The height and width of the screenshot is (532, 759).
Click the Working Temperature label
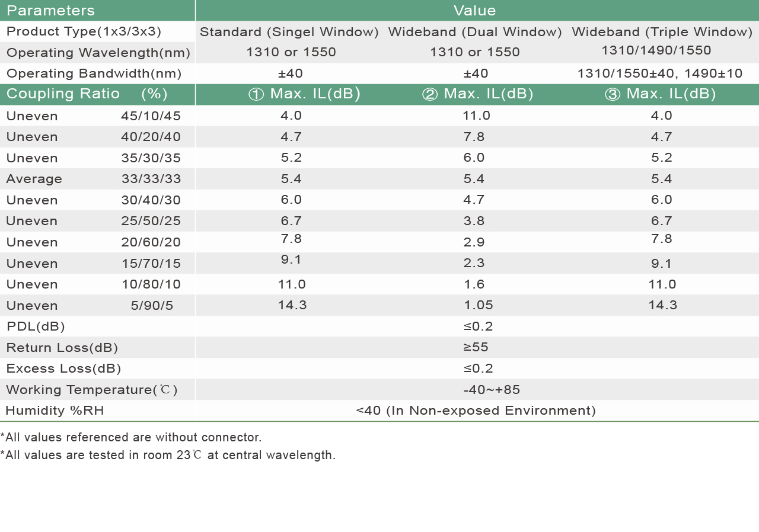[x=91, y=390]
